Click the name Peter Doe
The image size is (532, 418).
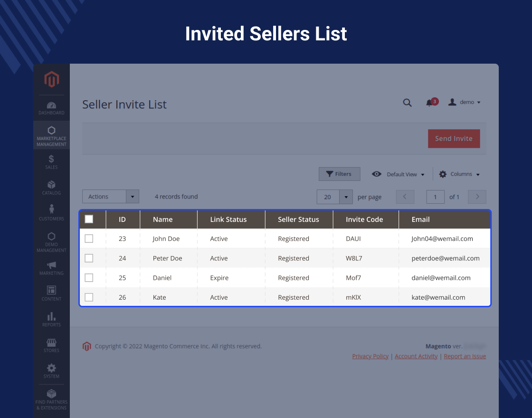[167, 258]
